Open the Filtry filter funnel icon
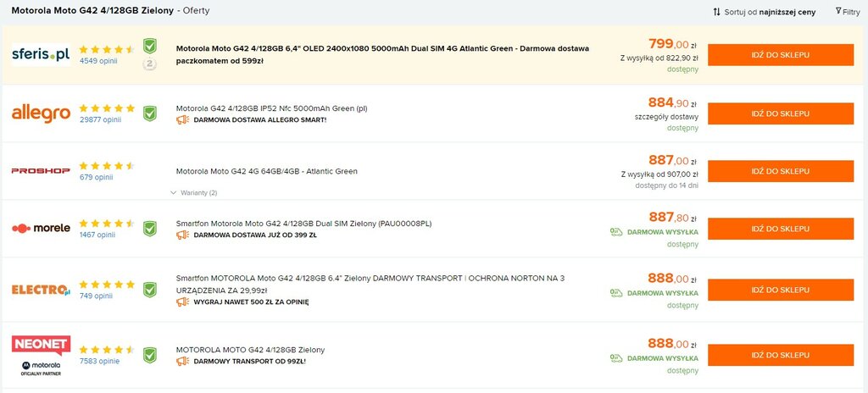The height and width of the screenshot is (393, 868). (x=838, y=11)
